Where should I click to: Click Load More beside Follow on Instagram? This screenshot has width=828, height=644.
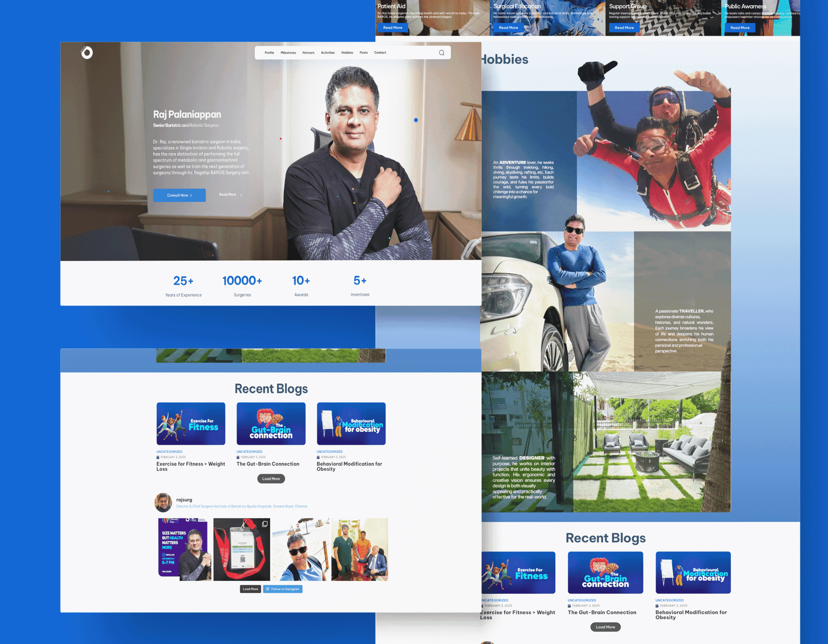point(250,589)
